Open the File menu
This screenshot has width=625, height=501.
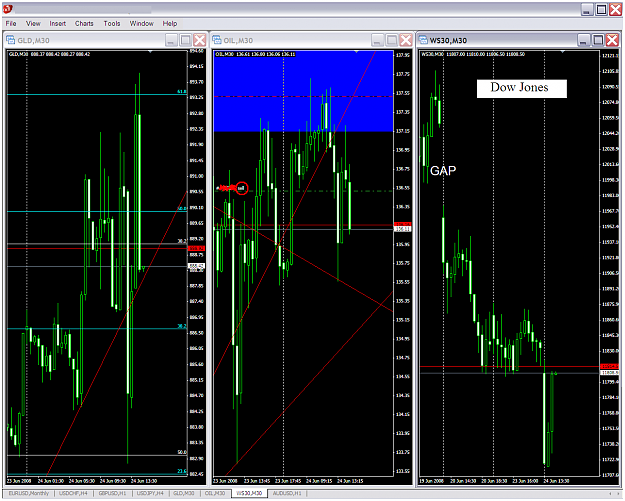point(11,24)
